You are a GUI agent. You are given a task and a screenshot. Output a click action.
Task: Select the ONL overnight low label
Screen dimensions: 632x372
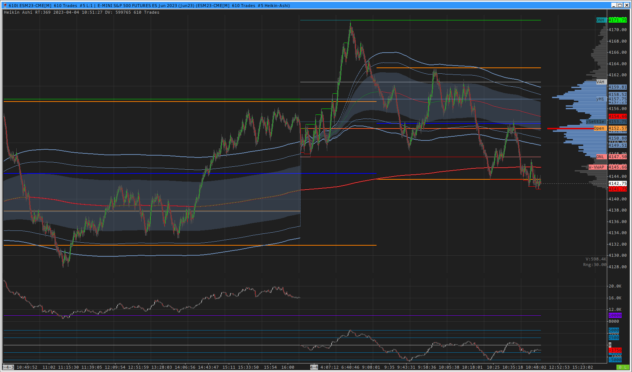pos(601,157)
